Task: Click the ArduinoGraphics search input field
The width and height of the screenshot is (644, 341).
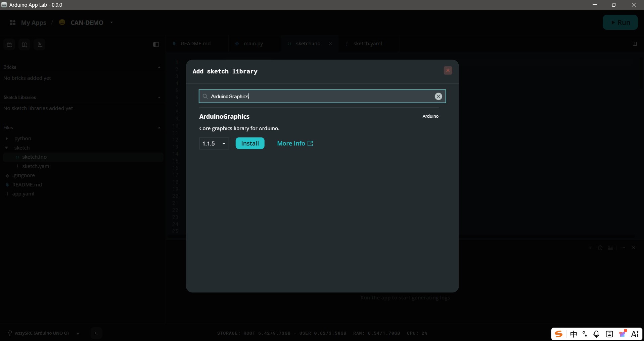Action: coord(322,97)
